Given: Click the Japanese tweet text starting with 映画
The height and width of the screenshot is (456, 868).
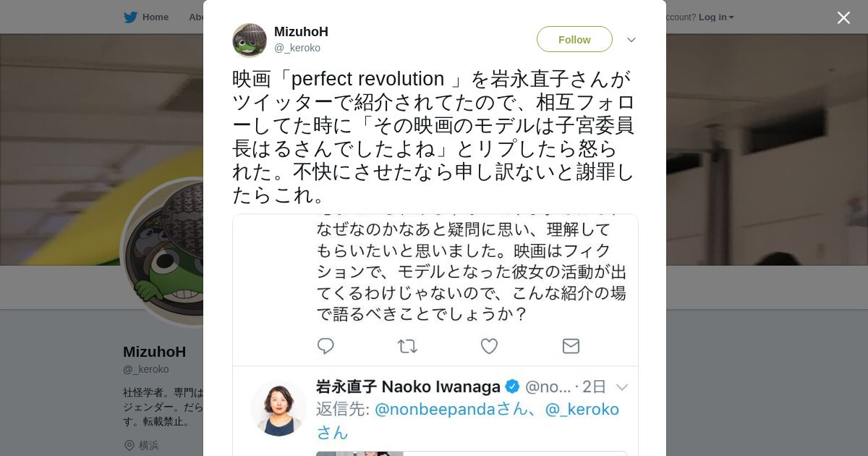Looking at the screenshot, I should pyautogui.click(x=434, y=136).
